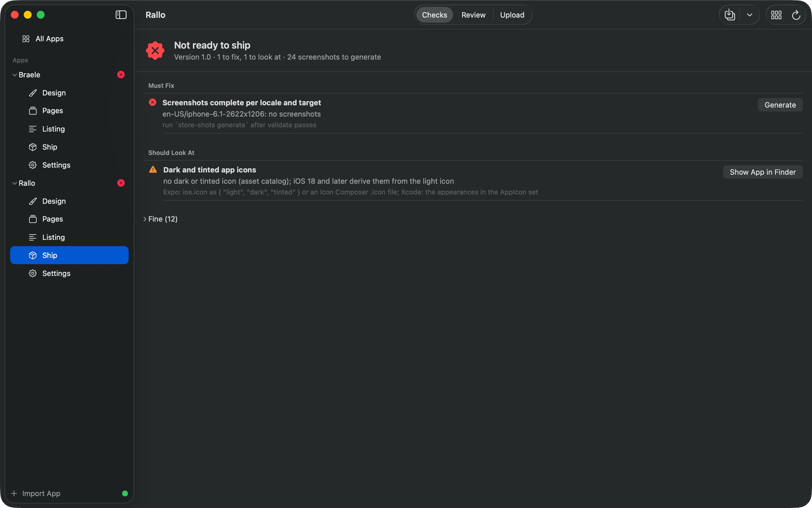
Task: Click the red error badge on Braele
Action: pyautogui.click(x=121, y=75)
